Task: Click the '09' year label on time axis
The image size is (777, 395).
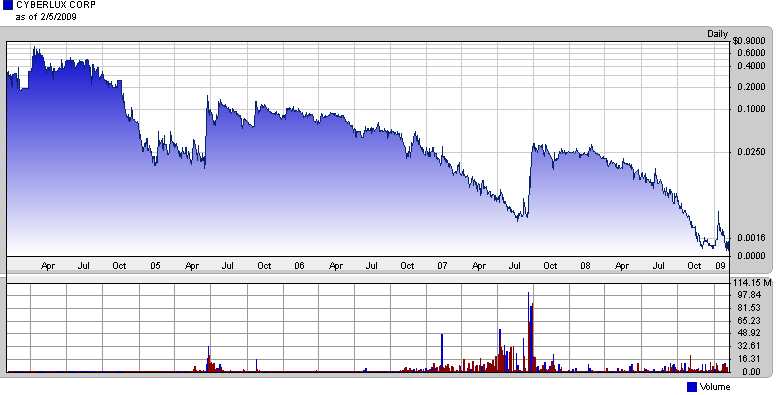Action: pyautogui.click(x=721, y=266)
